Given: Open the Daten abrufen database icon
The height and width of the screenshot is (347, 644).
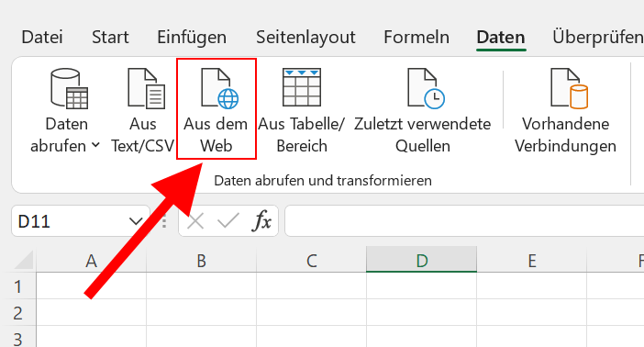Looking at the screenshot, I should coord(69,88).
